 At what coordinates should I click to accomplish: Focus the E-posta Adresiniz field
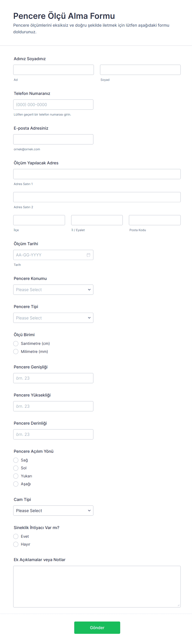click(x=53, y=139)
